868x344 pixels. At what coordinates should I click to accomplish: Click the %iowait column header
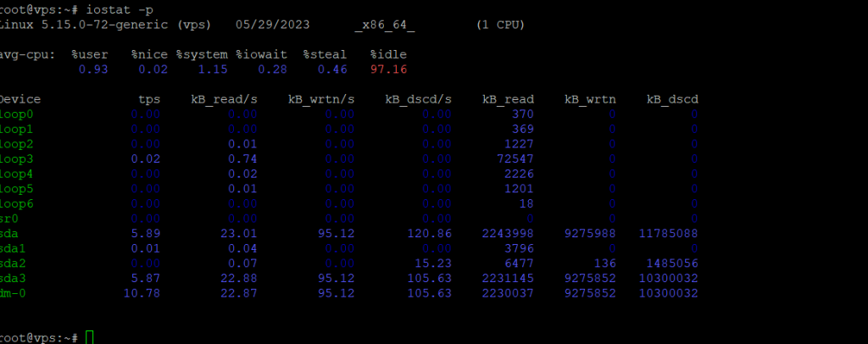tap(264, 53)
